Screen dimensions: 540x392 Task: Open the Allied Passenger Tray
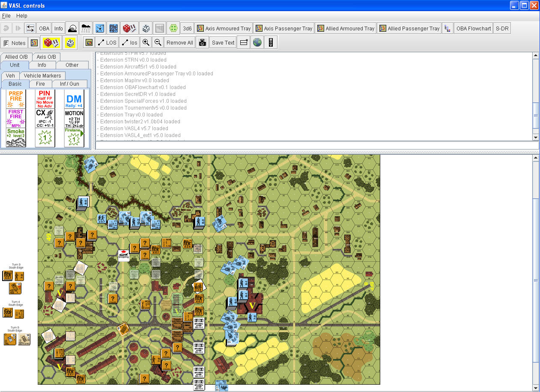(x=409, y=28)
